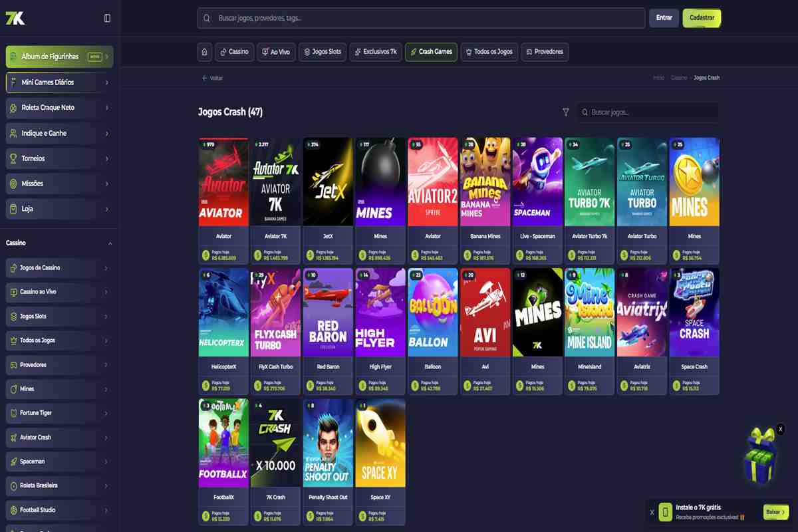Collapse sidebar using the panel toggle icon
Screen dimensions: 798x532
pyautogui.click(x=107, y=18)
